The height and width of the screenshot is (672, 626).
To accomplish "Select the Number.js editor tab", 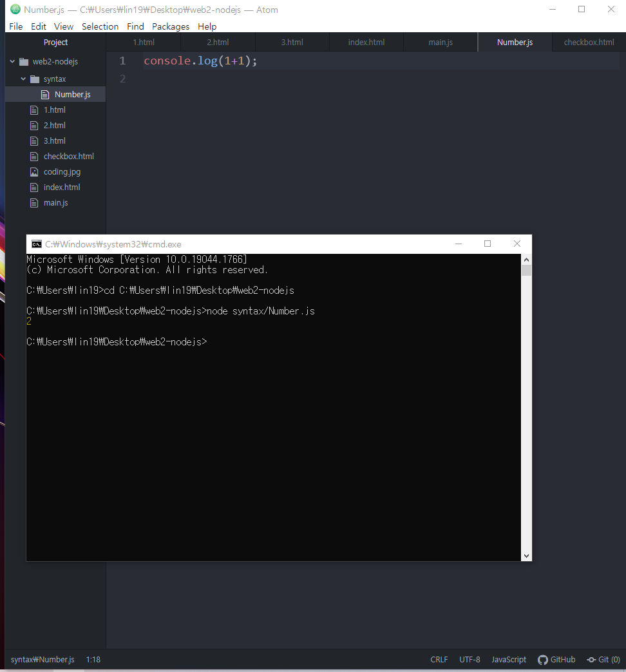I will pos(515,43).
